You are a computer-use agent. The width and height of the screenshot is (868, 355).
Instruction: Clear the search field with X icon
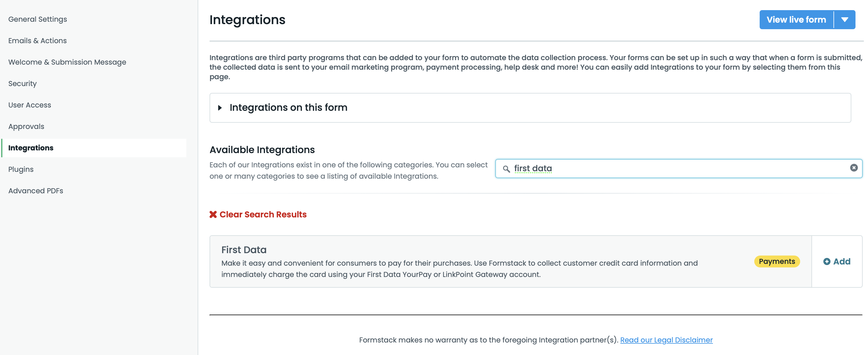click(x=853, y=168)
